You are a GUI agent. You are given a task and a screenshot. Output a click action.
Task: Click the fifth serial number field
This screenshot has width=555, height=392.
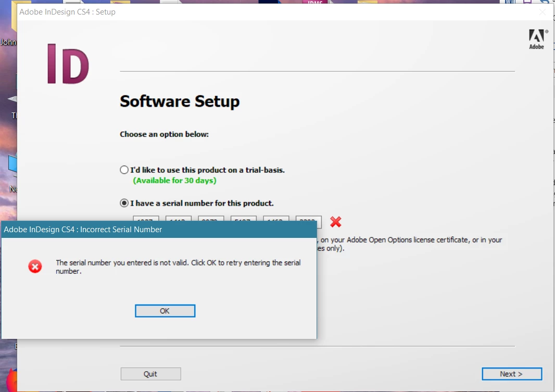click(x=276, y=219)
